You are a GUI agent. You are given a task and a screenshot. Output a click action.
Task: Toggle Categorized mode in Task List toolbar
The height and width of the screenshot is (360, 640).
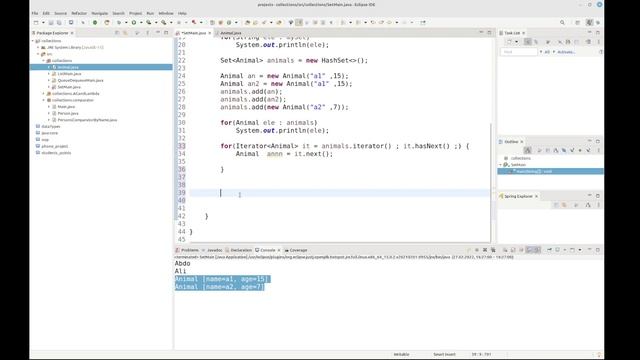tap(527, 42)
